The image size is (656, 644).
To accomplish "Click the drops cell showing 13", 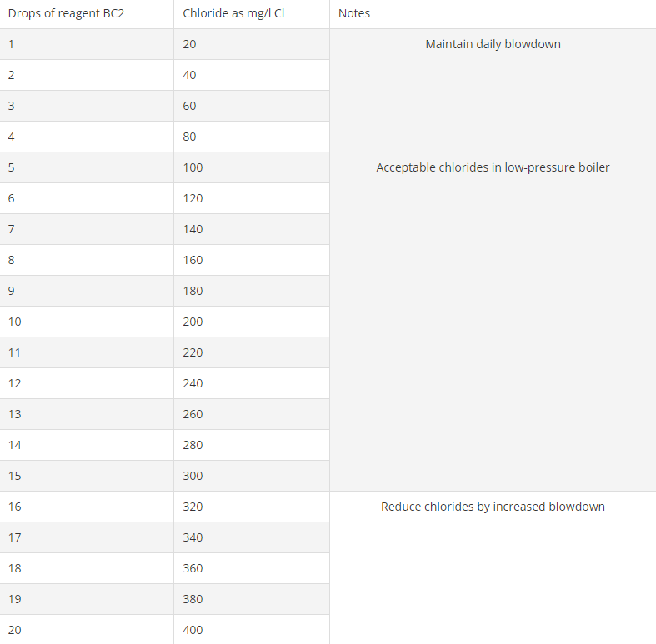I will pyautogui.click(x=87, y=414).
